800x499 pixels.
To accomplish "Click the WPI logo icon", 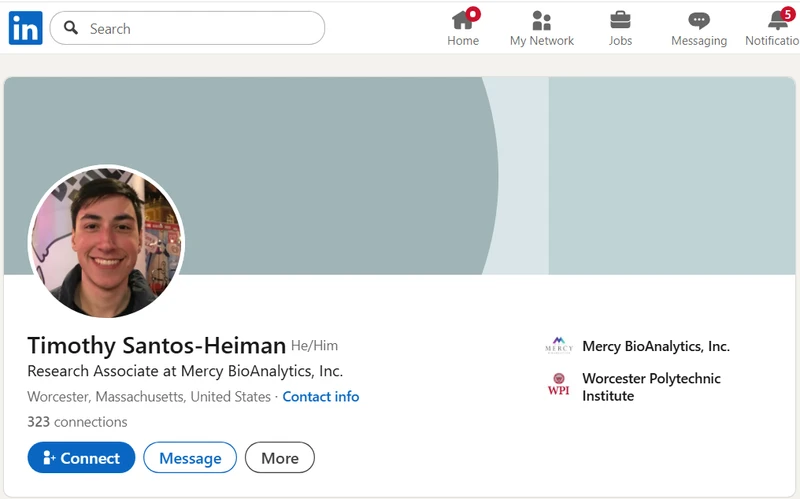I will pos(559,384).
